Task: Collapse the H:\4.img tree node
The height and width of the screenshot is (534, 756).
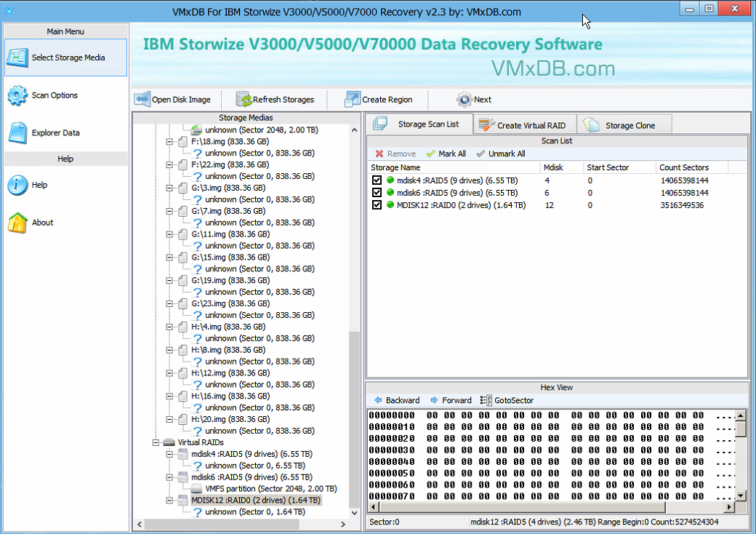Action: (x=169, y=327)
